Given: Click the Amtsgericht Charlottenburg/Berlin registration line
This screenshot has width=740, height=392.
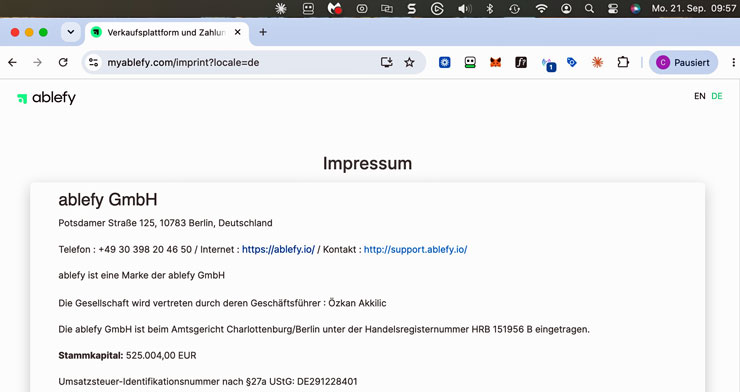Looking at the screenshot, I should point(324,329).
